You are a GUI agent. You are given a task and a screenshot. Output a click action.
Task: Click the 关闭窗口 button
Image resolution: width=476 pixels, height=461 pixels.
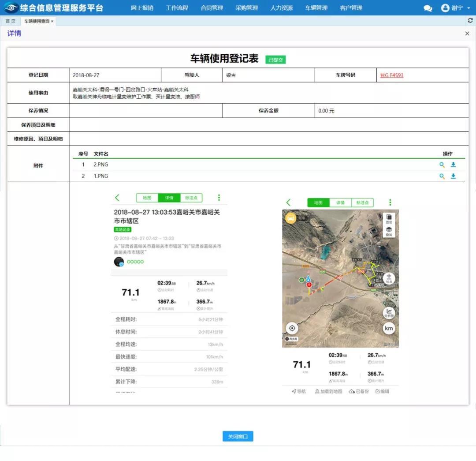pyautogui.click(x=238, y=437)
